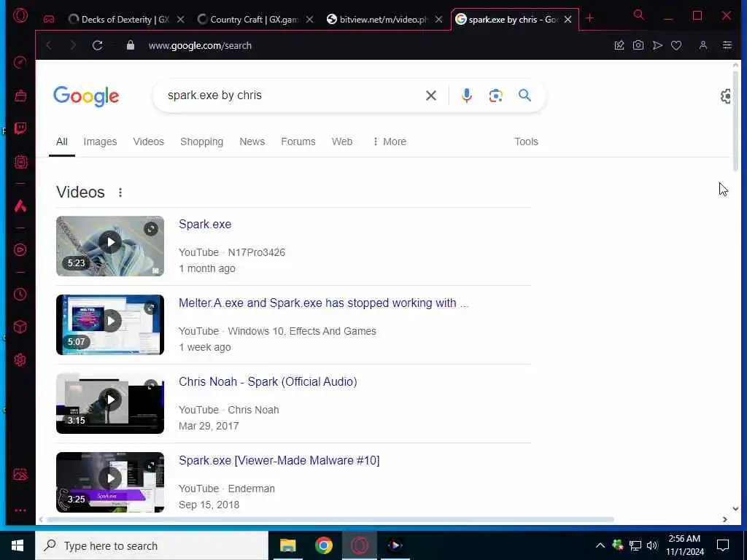Open Google Chrome from taskbar

click(x=323, y=545)
